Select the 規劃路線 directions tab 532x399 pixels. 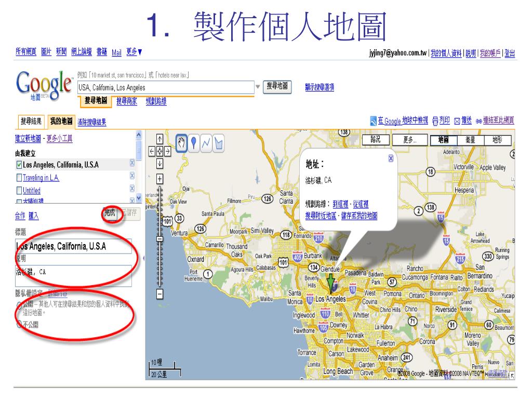[x=156, y=101]
